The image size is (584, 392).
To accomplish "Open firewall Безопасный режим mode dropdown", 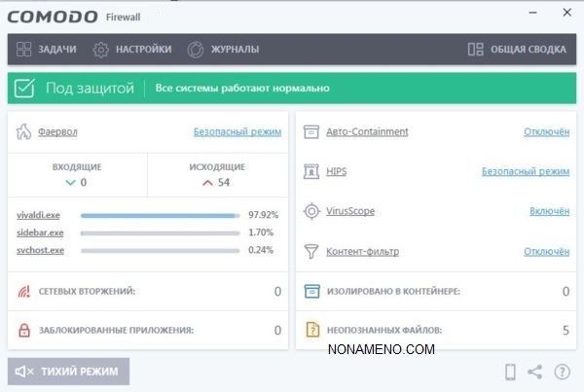I will click(x=237, y=131).
